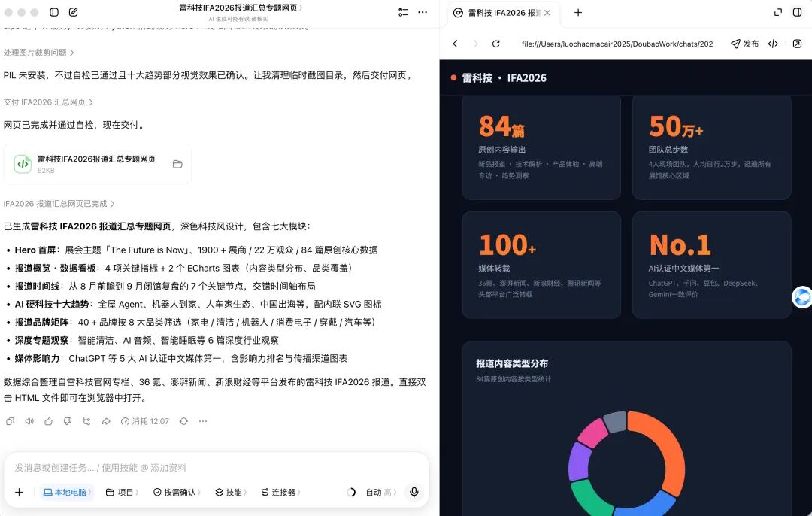Reload the preview page
The image size is (812, 516).
click(496, 44)
